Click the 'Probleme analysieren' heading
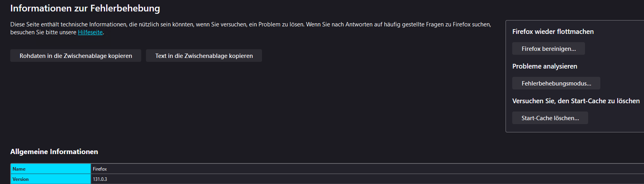The image size is (644, 184). click(544, 66)
